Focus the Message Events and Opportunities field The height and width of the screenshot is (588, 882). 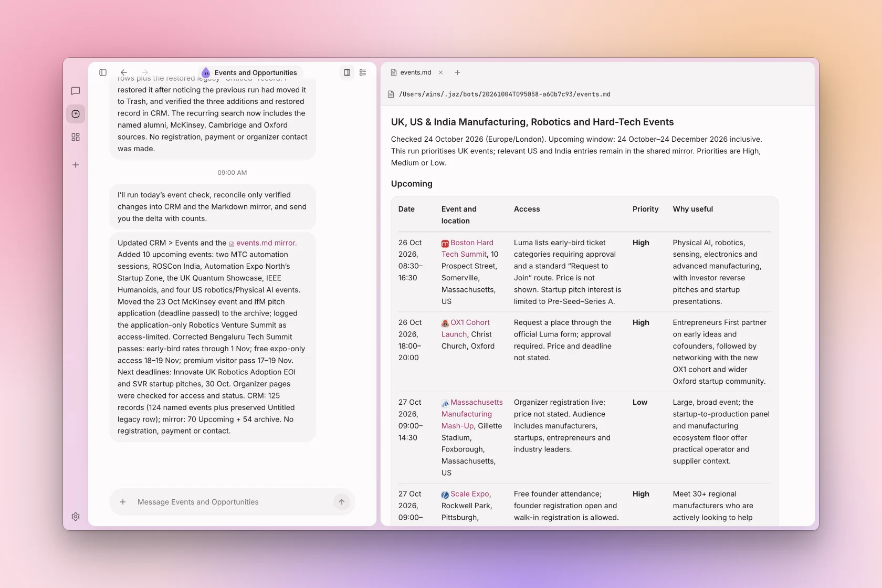(x=232, y=502)
